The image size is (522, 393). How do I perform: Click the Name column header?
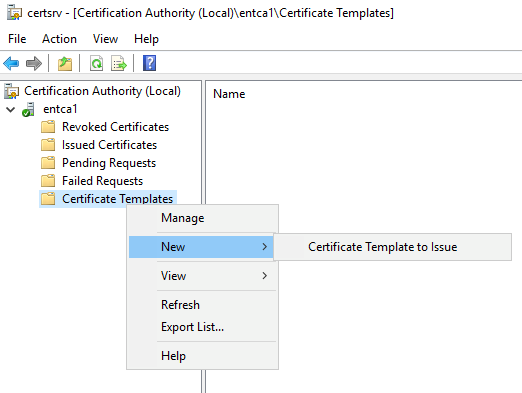[x=229, y=94]
